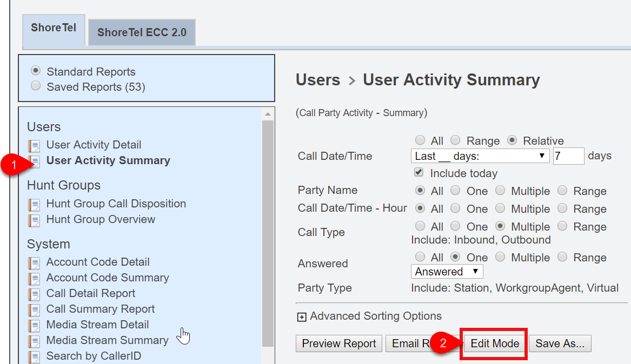Open the Answered dropdown

click(447, 271)
